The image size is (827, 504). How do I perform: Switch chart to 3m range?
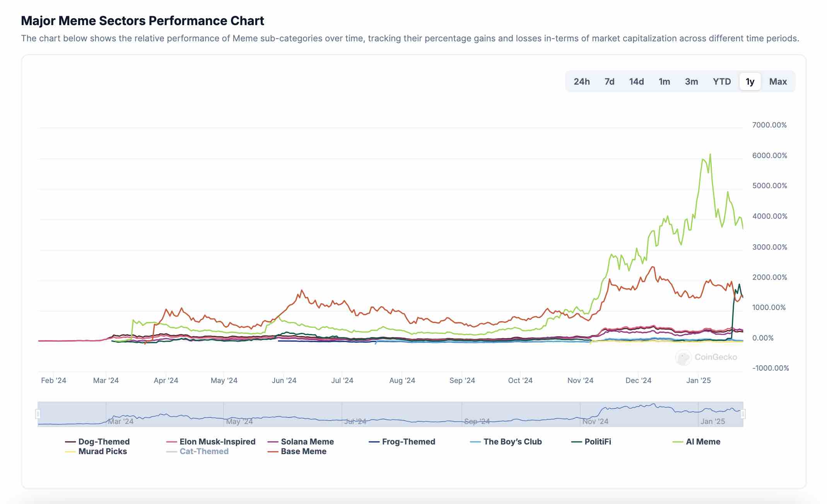pyautogui.click(x=691, y=82)
